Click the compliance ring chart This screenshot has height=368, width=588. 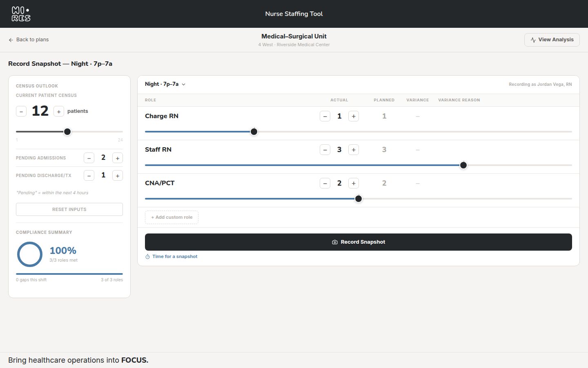pyautogui.click(x=30, y=254)
